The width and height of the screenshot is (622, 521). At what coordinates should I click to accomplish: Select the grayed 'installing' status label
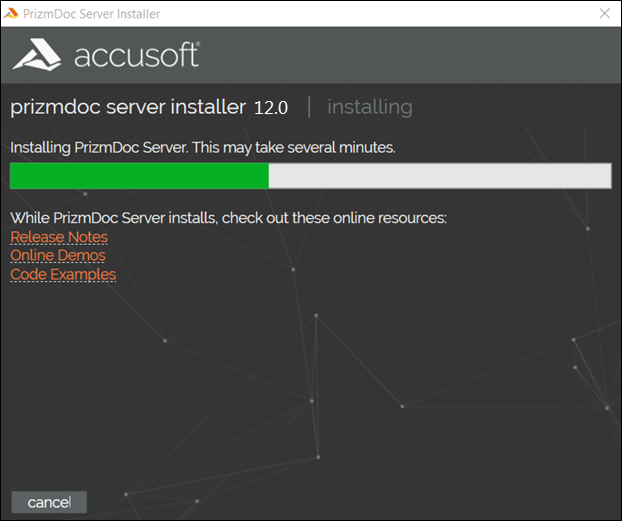coord(369,107)
